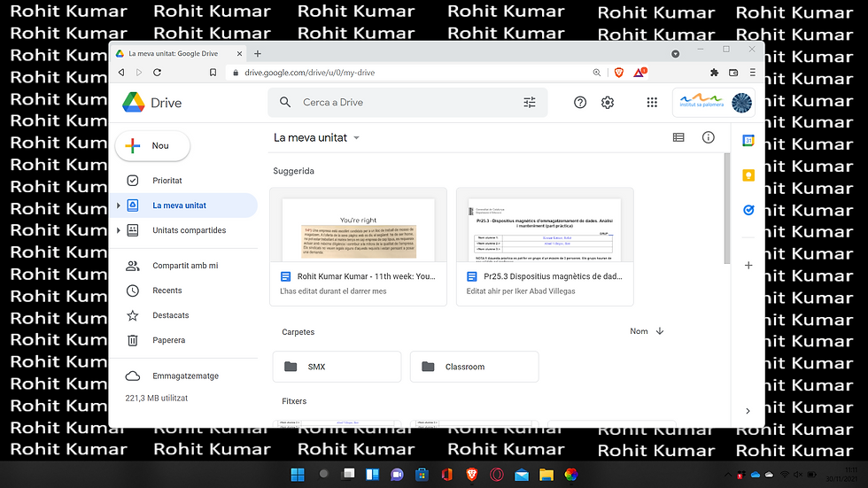Open Brave Shields lion icon

pos(619,73)
